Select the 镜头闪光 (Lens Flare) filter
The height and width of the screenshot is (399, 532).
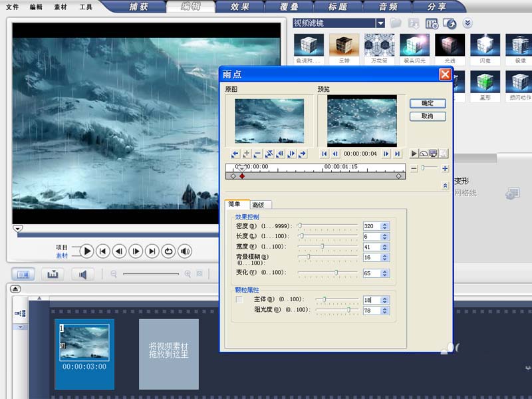(416, 45)
